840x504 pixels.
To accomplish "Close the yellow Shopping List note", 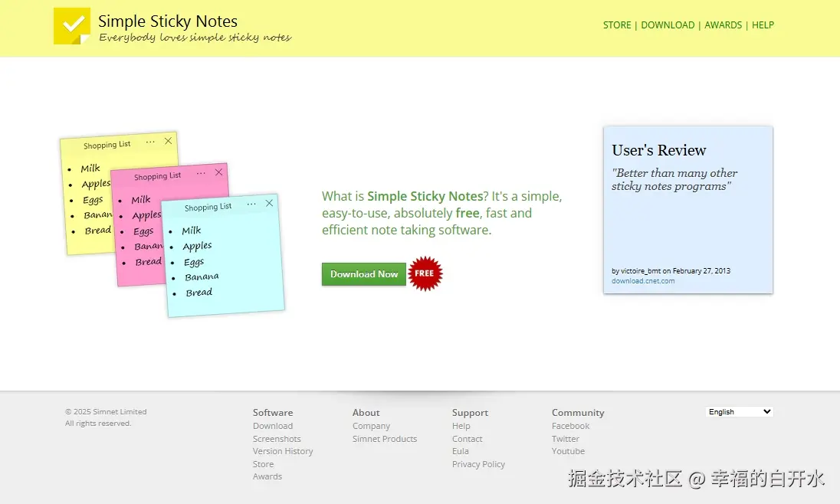I will tap(168, 141).
